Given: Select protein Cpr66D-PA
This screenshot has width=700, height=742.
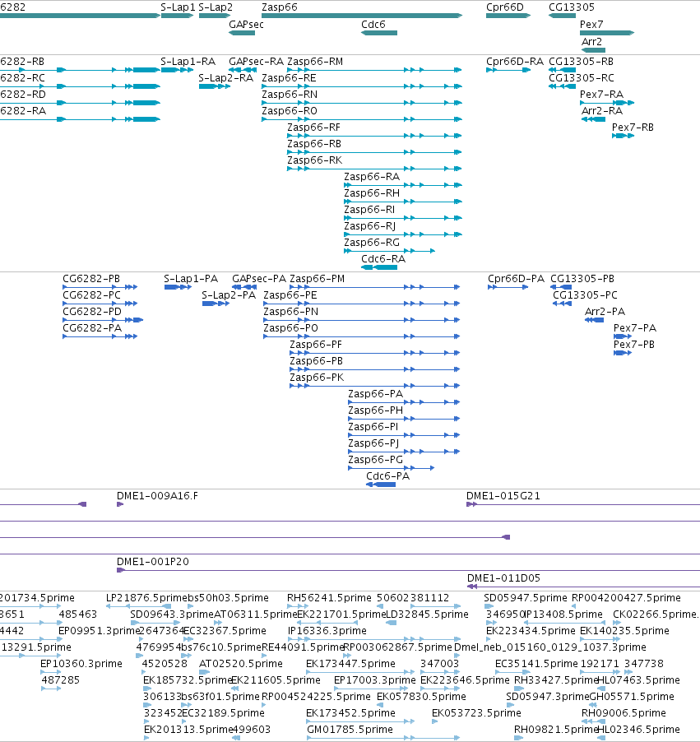Looking at the screenshot, I should tap(508, 287).
